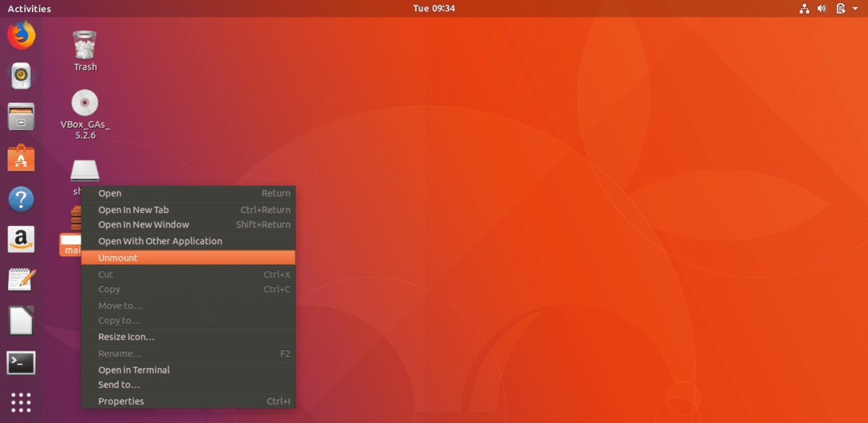Click the clipboard indicator icon in top bar
868x423 pixels.
pyautogui.click(x=841, y=8)
